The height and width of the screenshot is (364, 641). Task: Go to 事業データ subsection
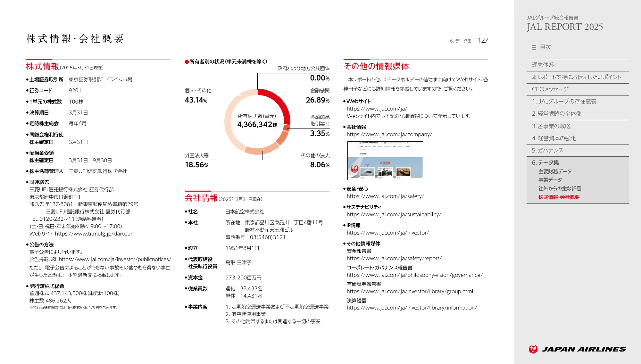[x=550, y=180]
